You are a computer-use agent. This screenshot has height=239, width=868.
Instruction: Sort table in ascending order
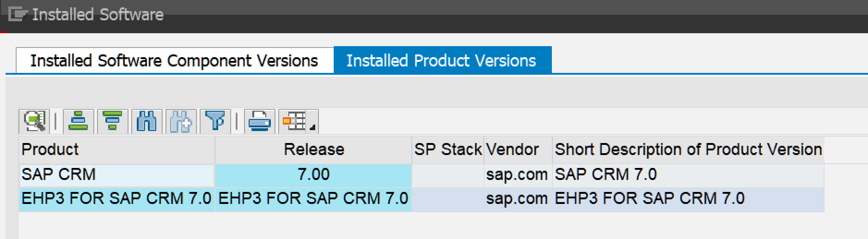(78, 122)
